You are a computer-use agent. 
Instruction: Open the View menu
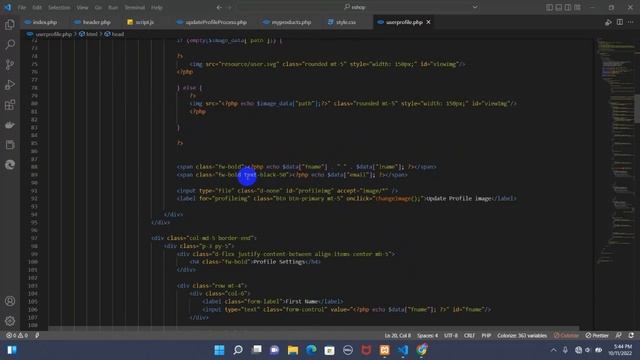click(82, 7)
